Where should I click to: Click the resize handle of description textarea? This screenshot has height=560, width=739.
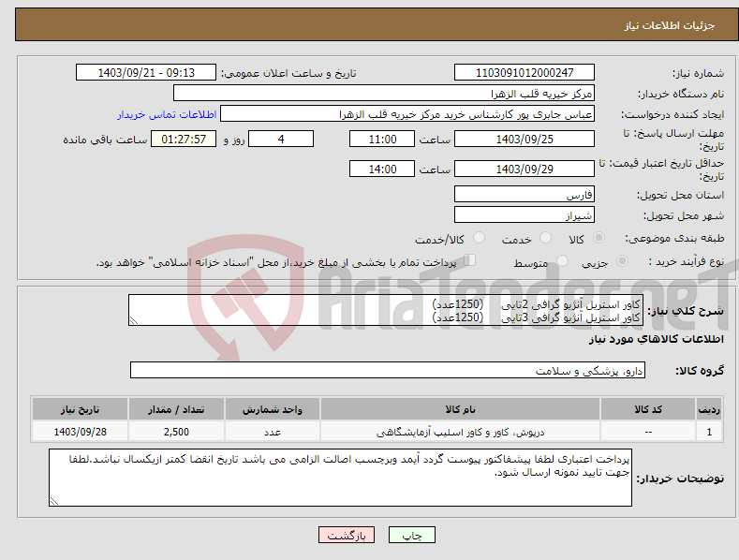[x=134, y=320]
